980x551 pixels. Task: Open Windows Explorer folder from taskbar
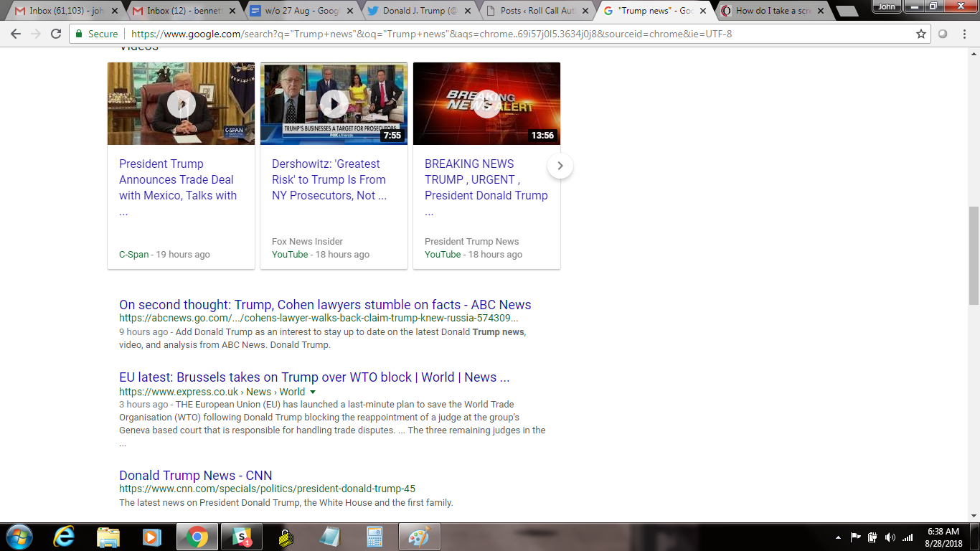(108, 537)
